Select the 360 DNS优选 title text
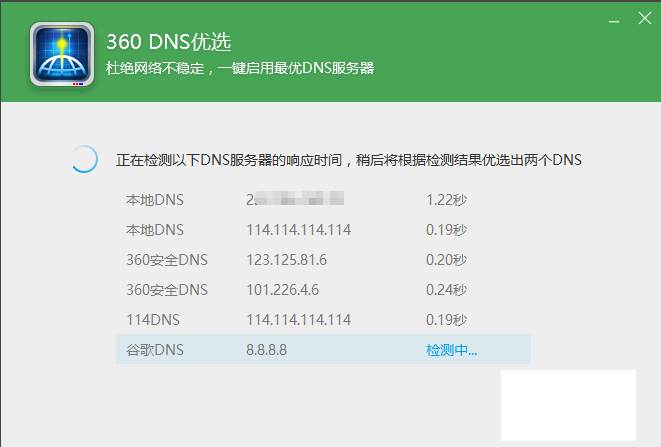Viewport: 661px width, 447px height. (x=169, y=42)
